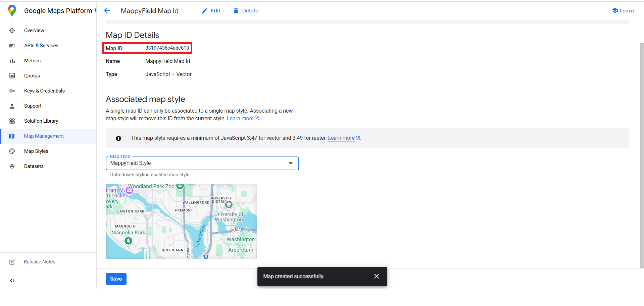Select the Keys & Credentials key icon
The height and width of the screenshot is (306, 644).
coord(12,91)
